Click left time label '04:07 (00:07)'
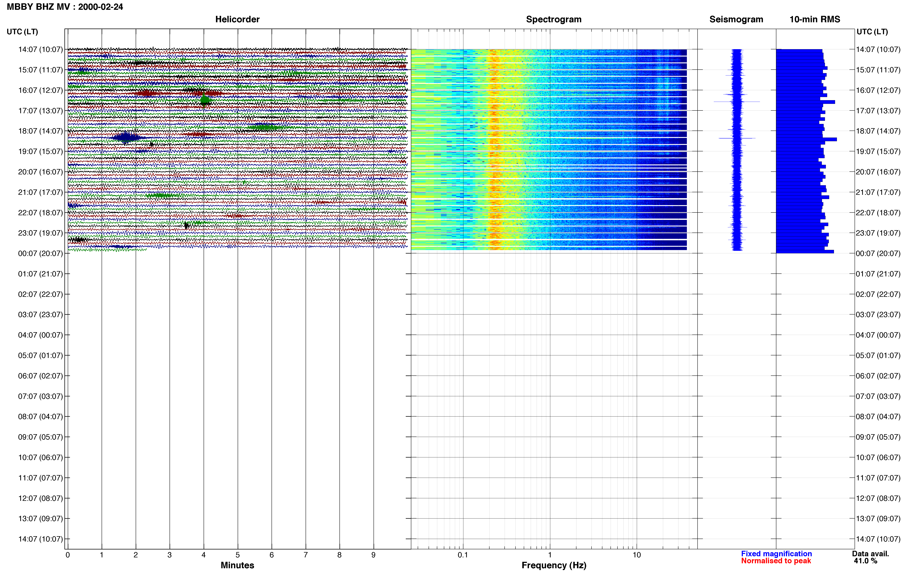 point(41,335)
